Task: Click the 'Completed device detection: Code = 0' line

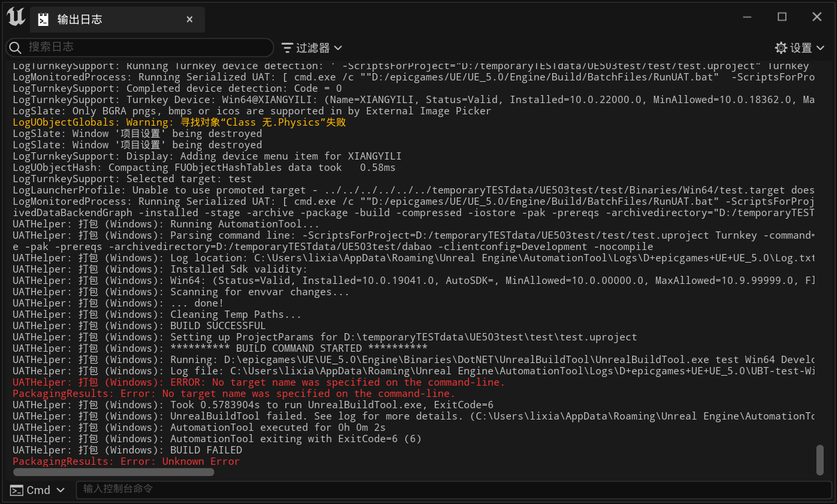Action: coord(178,88)
